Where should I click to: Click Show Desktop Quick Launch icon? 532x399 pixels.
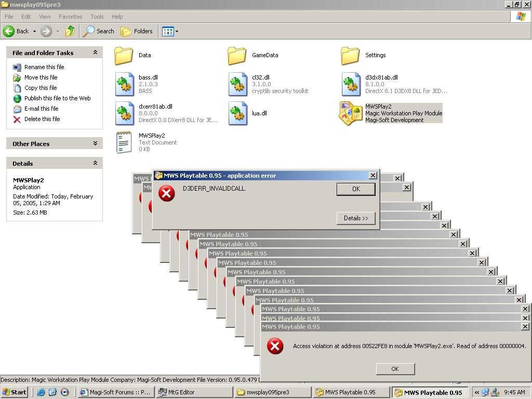pos(52,392)
